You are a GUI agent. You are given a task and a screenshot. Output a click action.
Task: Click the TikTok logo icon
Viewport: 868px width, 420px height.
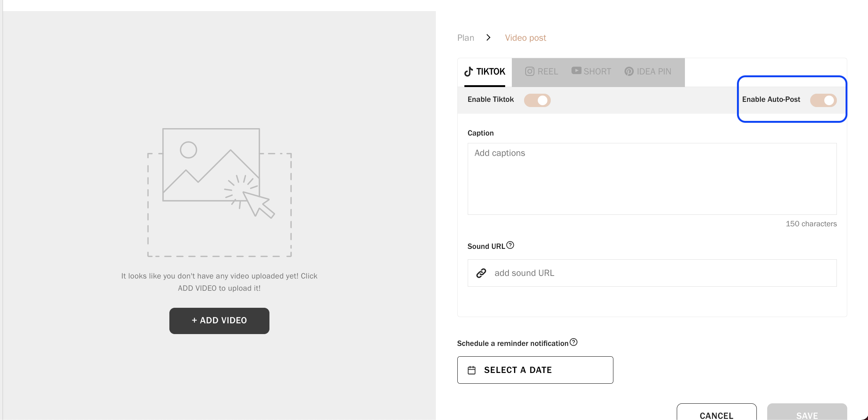coord(468,71)
